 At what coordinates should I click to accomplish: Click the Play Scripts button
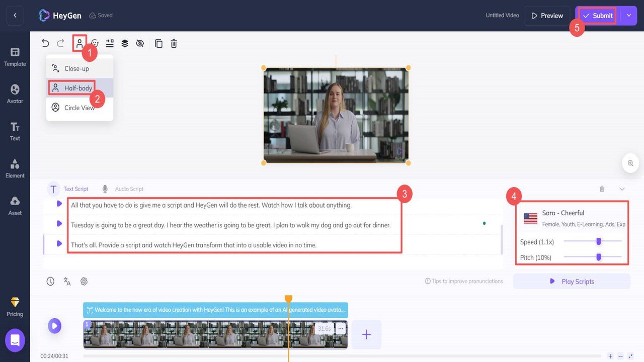[x=572, y=282]
